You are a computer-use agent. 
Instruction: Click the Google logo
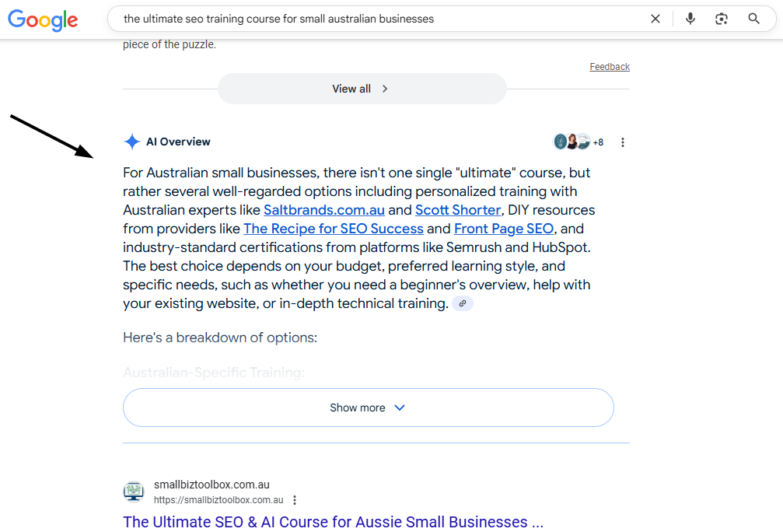click(x=43, y=20)
